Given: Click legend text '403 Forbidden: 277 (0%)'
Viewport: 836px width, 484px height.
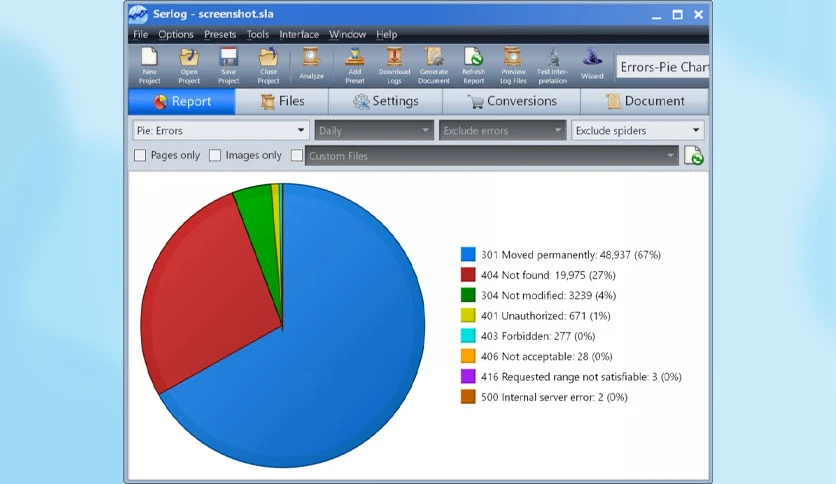Looking at the screenshot, I should click(538, 336).
